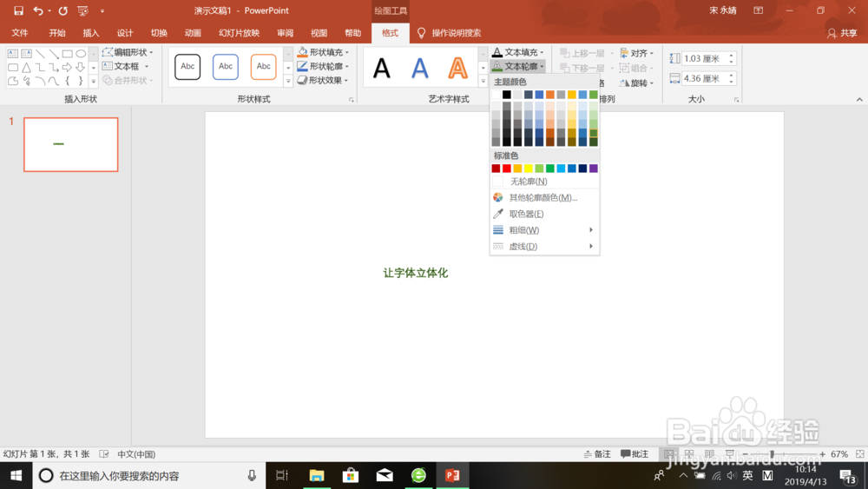This screenshot has width=868, height=489.
Task: Open 形状轮廓 shape outline dropdown
Action: [323, 66]
